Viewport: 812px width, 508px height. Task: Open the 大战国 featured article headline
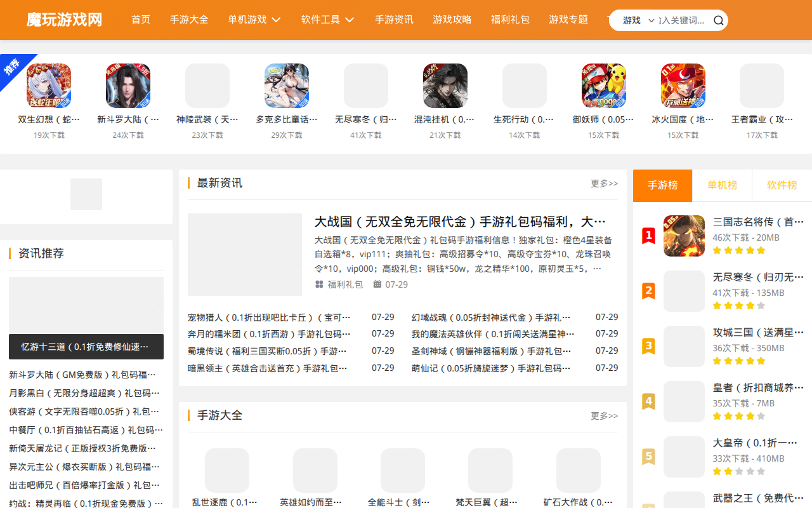[x=460, y=222]
